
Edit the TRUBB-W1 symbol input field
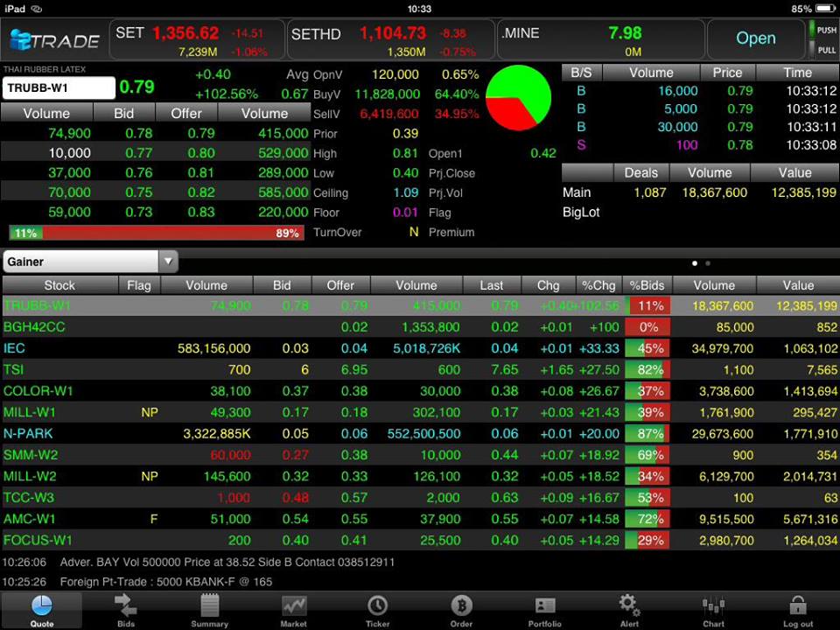coord(59,87)
